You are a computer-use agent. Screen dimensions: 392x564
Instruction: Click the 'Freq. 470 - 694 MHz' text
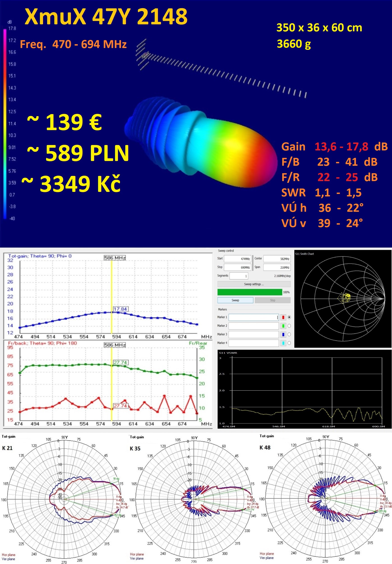point(73,44)
